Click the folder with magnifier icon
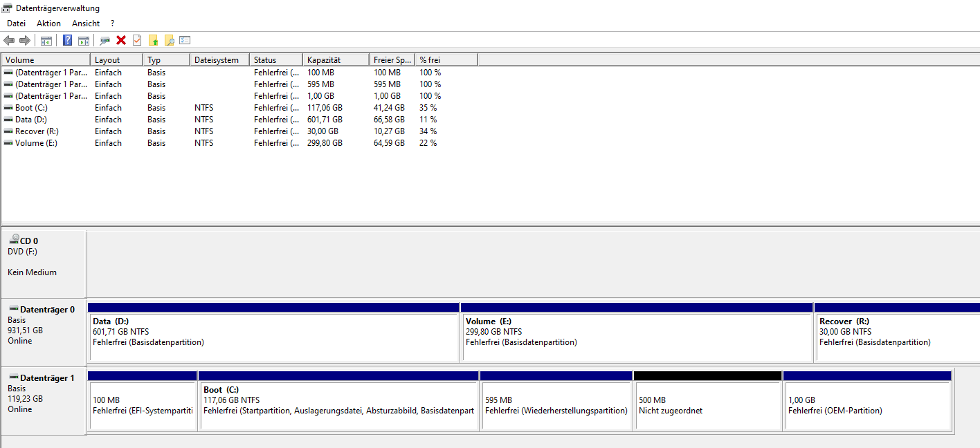This screenshot has width=980, height=448. click(169, 40)
